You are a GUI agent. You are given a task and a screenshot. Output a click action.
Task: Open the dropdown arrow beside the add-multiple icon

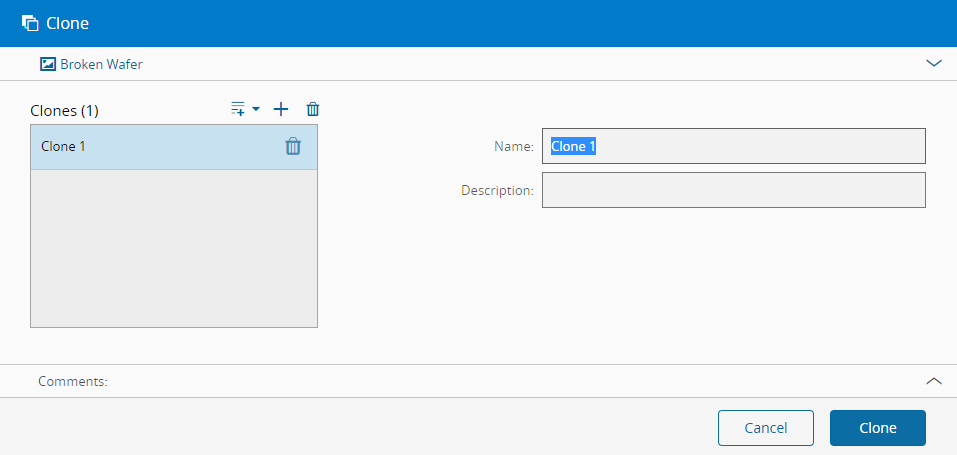point(256,109)
